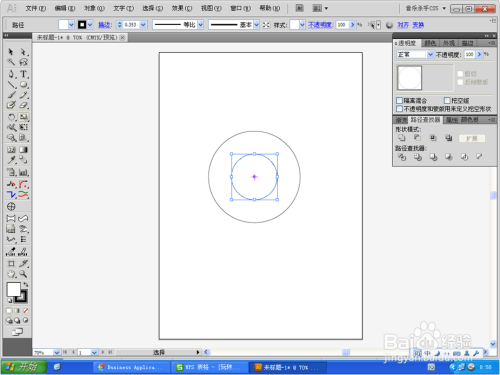Select the Gradient tool
The height and width of the screenshot is (375, 500).
(23, 150)
